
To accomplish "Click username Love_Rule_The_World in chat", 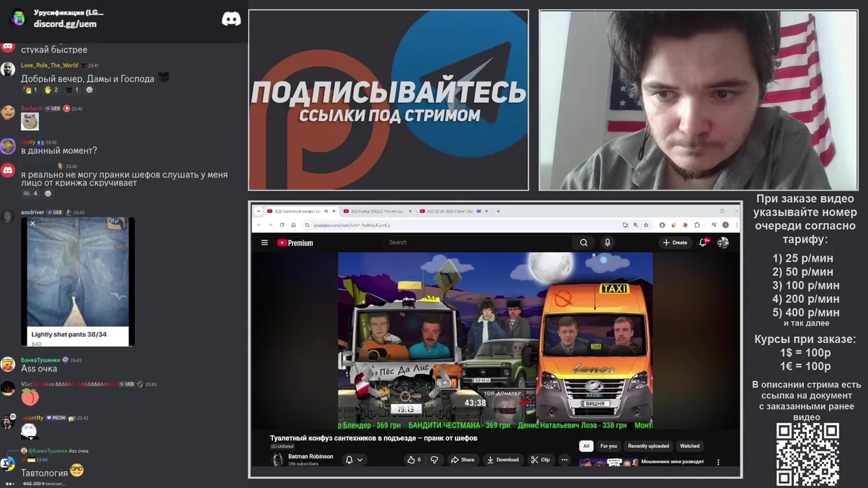I will [50, 65].
